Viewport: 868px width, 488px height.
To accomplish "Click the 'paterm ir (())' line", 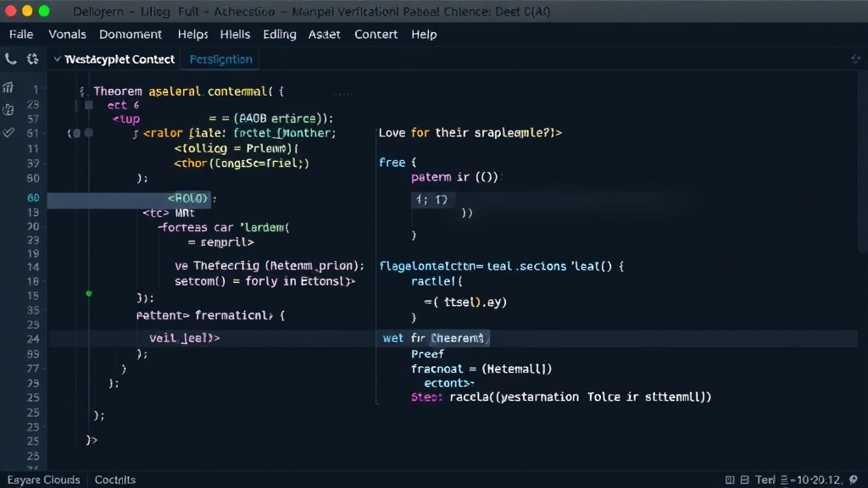I will pyautogui.click(x=454, y=178).
